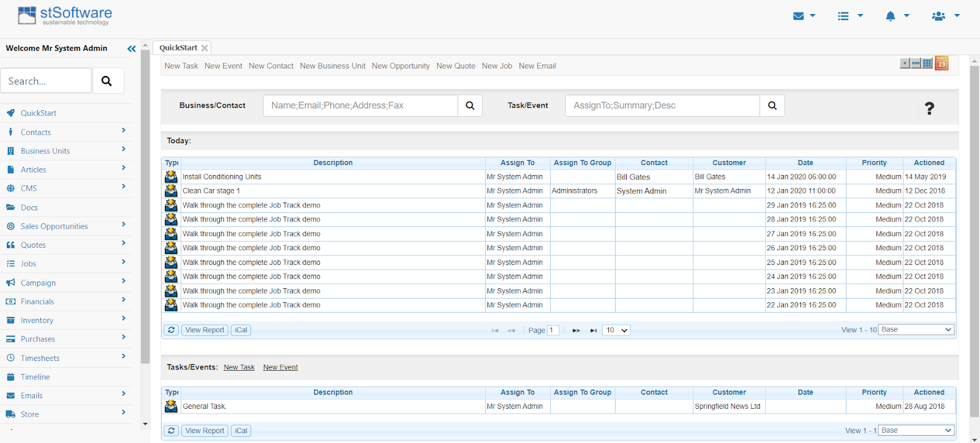
Task: Click New Event link beside Tasks/Events heading
Action: (x=281, y=367)
